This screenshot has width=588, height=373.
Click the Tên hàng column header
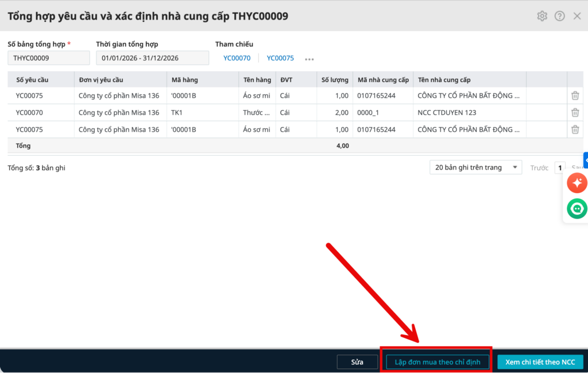(257, 79)
